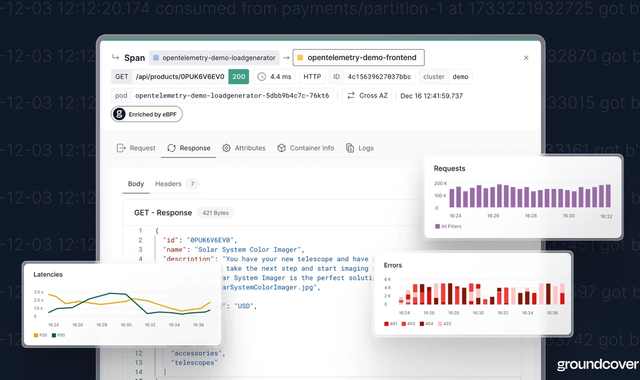Open the Attributes tab
Viewport: 640px width, 380px height.
coord(244,148)
